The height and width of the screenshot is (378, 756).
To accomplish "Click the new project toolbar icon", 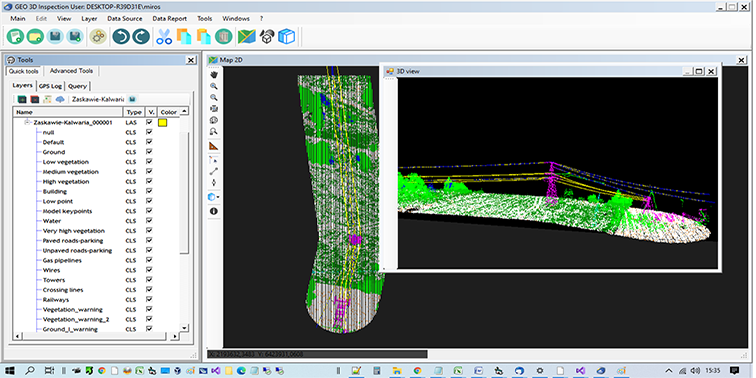I will [x=16, y=36].
